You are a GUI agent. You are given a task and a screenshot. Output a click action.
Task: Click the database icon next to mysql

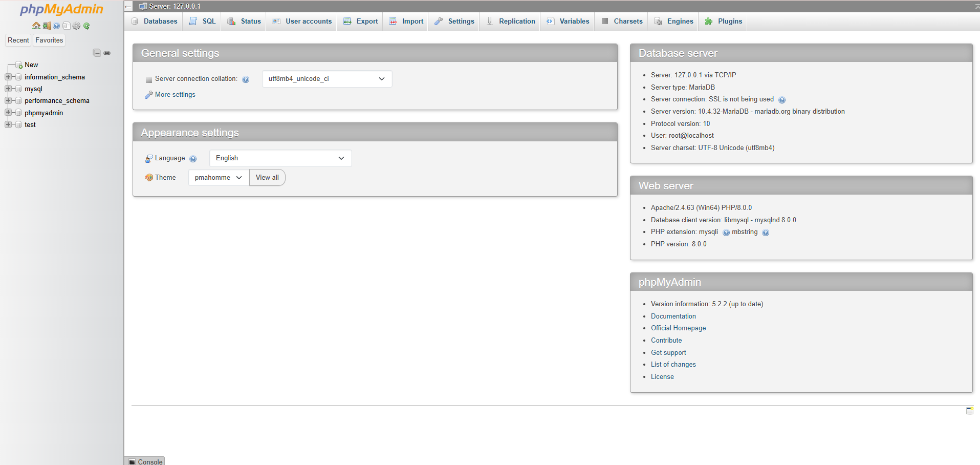tap(18, 89)
